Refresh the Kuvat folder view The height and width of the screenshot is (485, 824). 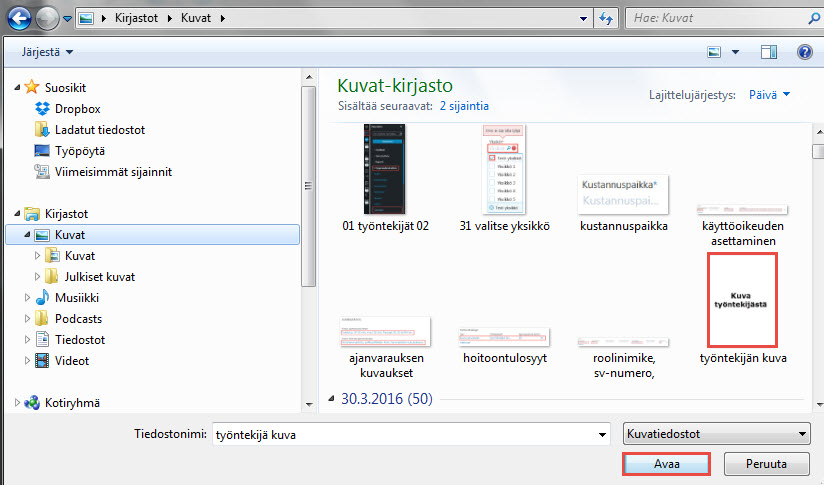(x=606, y=18)
